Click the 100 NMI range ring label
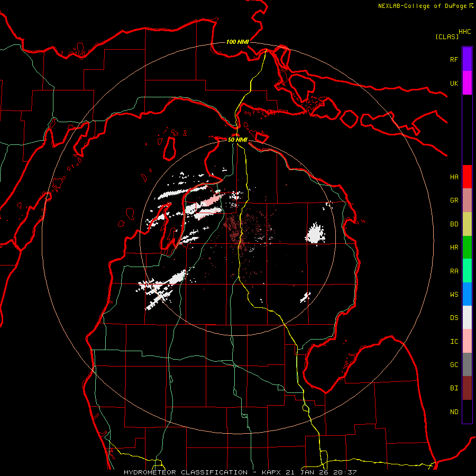 tap(237, 42)
